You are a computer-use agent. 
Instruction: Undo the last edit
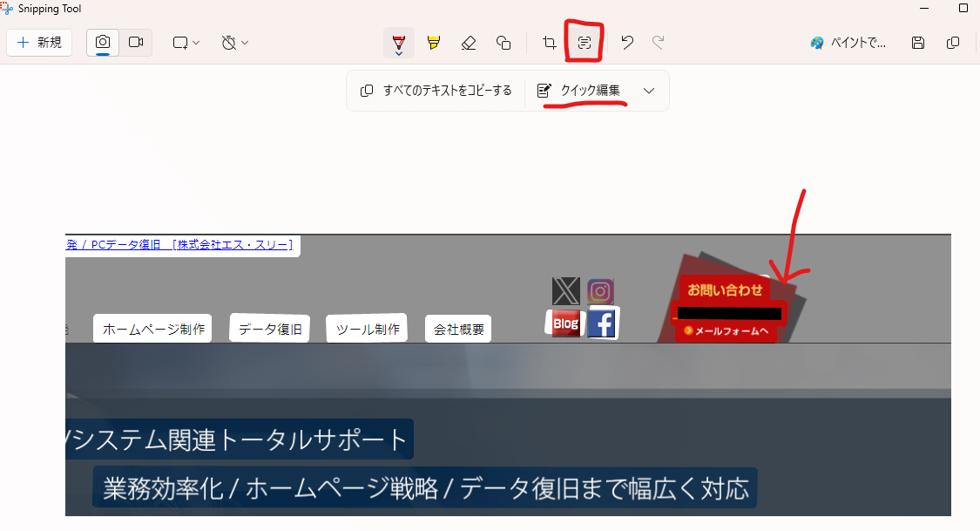pyautogui.click(x=627, y=43)
